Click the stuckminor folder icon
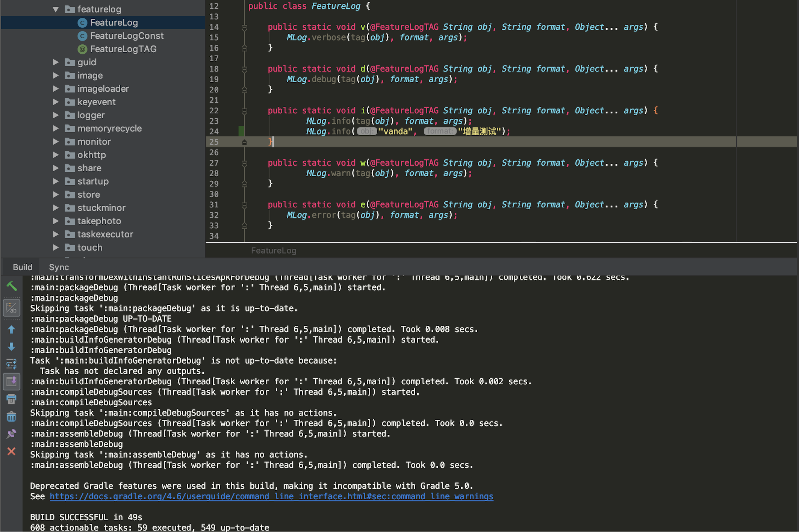 click(x=70, y=208)
